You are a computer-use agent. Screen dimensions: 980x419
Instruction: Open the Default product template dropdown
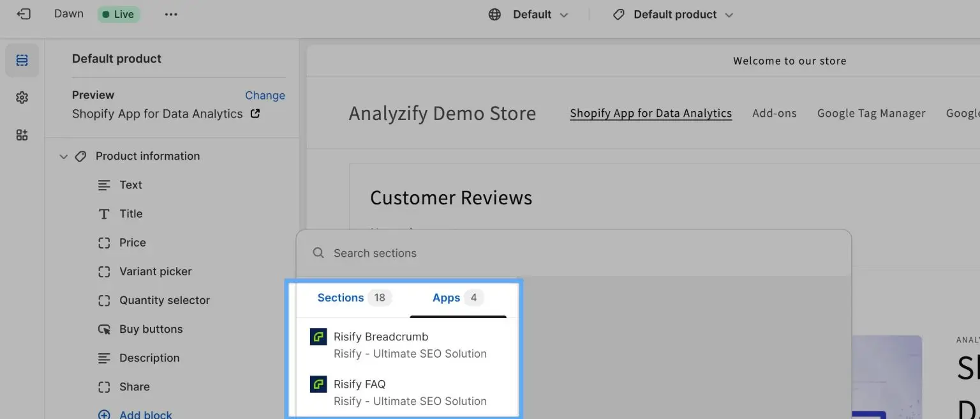pos(673,14)
